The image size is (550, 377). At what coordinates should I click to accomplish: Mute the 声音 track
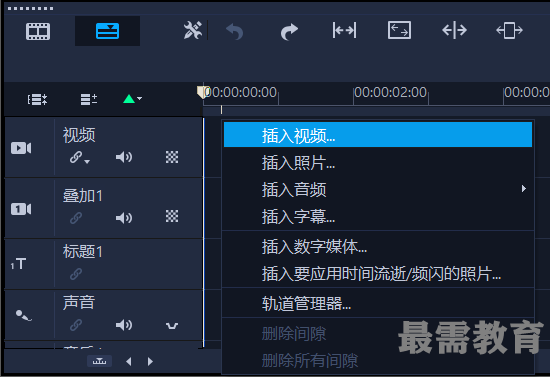(x=124, y=325)
